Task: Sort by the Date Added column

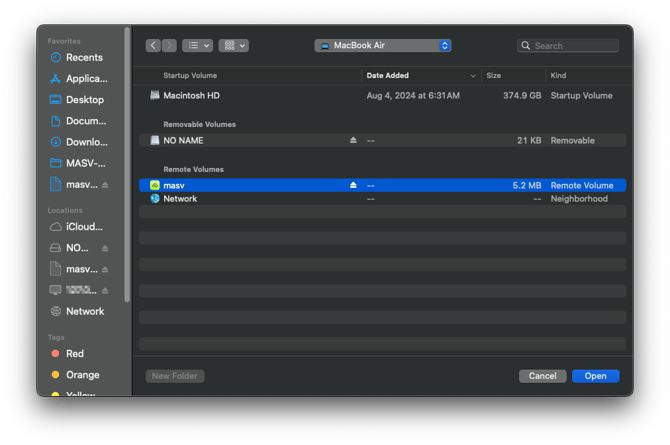Action: click(x=388, y=75)
